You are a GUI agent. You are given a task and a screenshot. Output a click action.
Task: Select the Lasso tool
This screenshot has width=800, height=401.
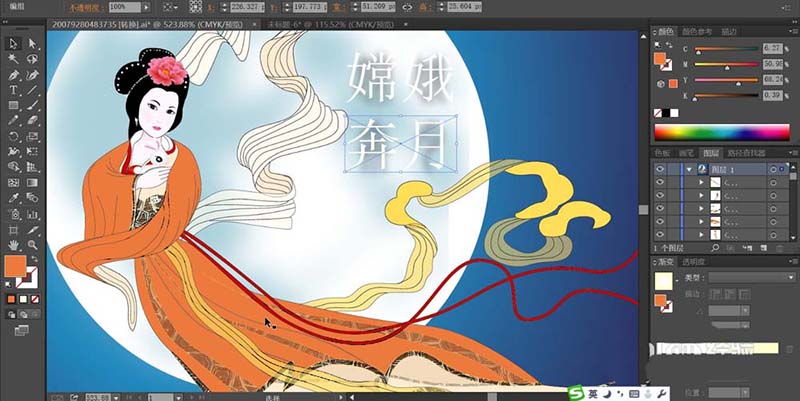pos(33,59)
